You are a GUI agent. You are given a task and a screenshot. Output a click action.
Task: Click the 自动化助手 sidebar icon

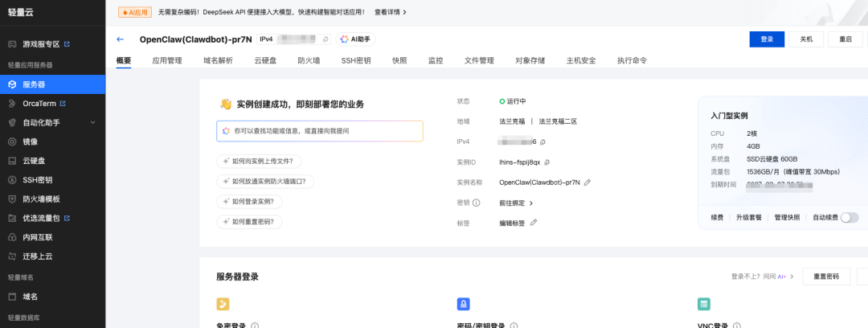(11, 122)
